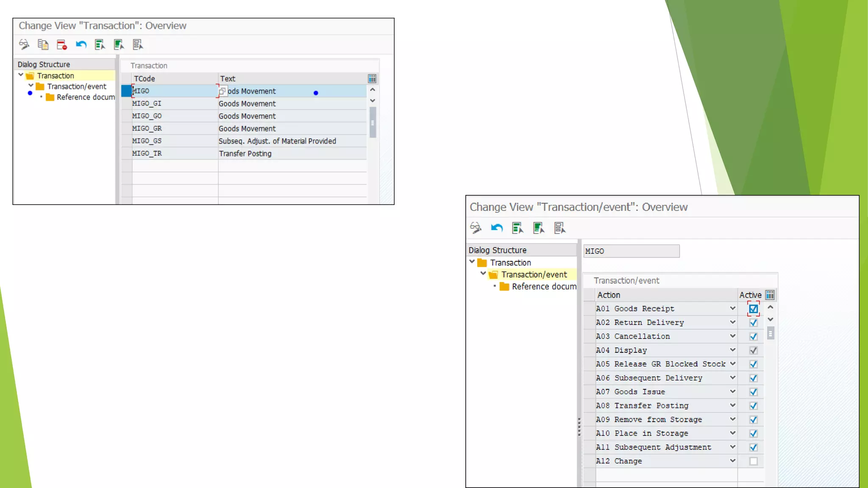
Task: Open table settings icon beside Text column
Action: (x=372, y=79)
